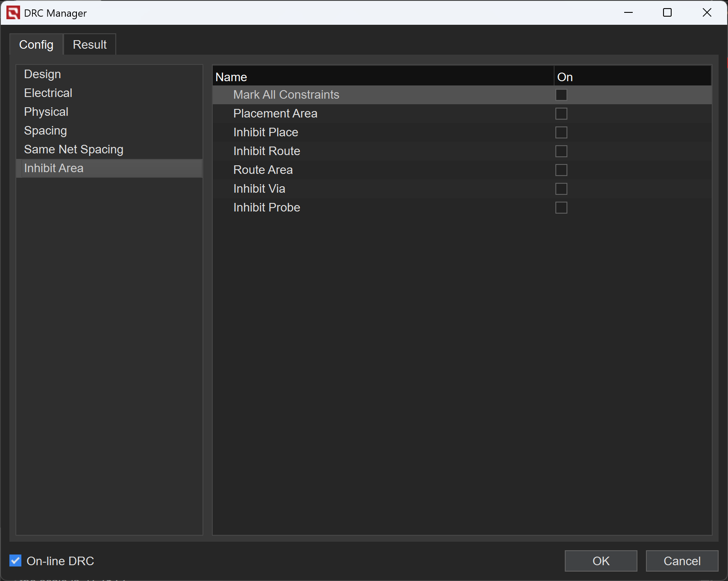This screenshot has width=728, height=581.
Task: Tick the Inhibit Probe checkbox
Action: (561, 208)
